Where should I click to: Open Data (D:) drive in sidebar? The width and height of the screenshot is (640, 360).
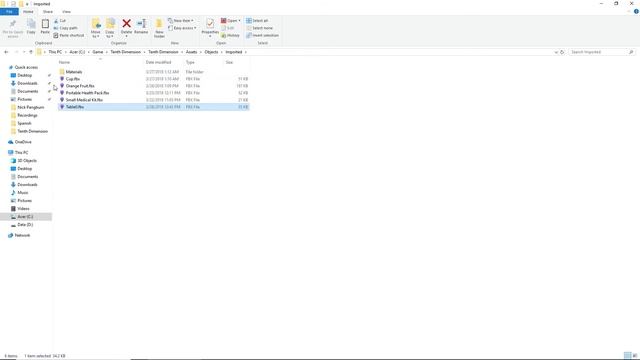click(25, 225)
